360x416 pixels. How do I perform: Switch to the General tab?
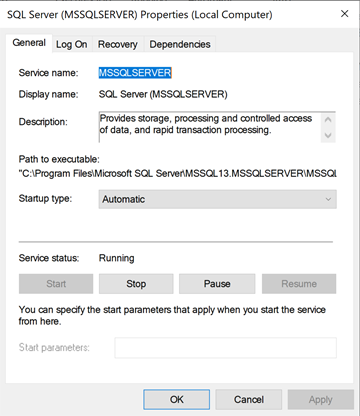click(x=29, y=43)
